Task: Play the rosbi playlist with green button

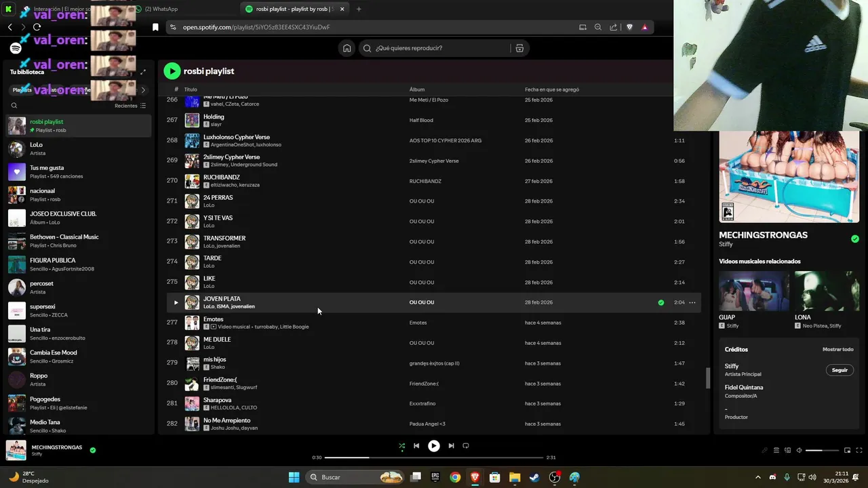Action: pyautogui.click(x=172, y=71)
